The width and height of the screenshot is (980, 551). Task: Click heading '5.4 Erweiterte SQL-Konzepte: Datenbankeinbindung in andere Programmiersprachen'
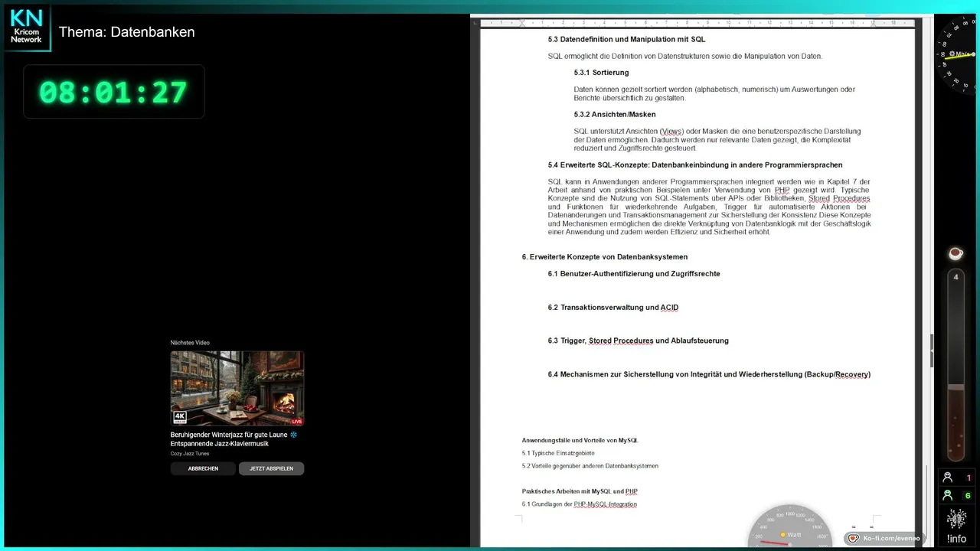[x=695, y=165]
